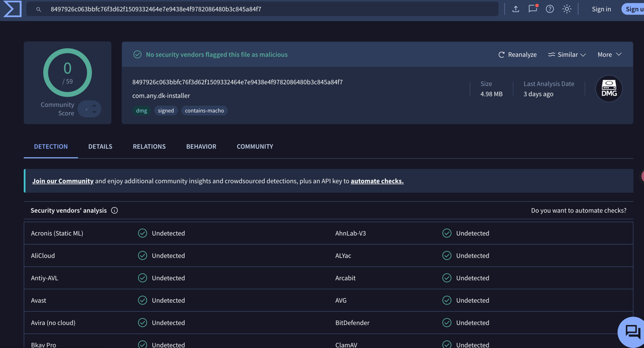Click the ALYac vendor name
Image resolution: width=644 pixels, height=348 pixels.
coord(343,255)
